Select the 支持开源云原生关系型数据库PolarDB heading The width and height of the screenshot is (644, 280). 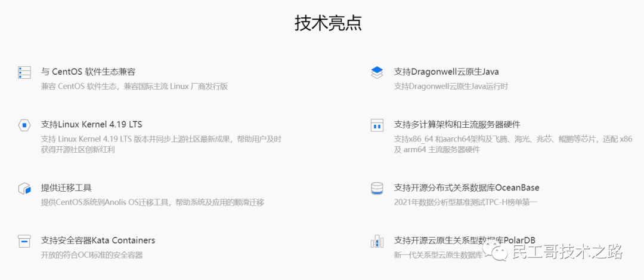click(x=465, y=240)
